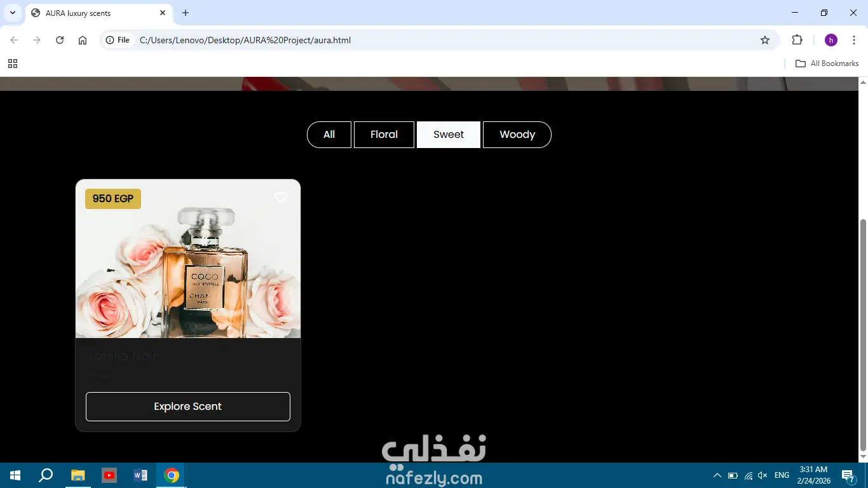Open Windows search from the taskbar
868x488 pixels.
(46, 475)
